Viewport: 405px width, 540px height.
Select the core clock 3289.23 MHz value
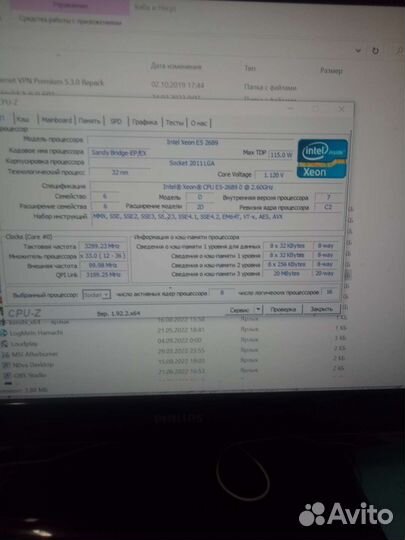[102, 246]
